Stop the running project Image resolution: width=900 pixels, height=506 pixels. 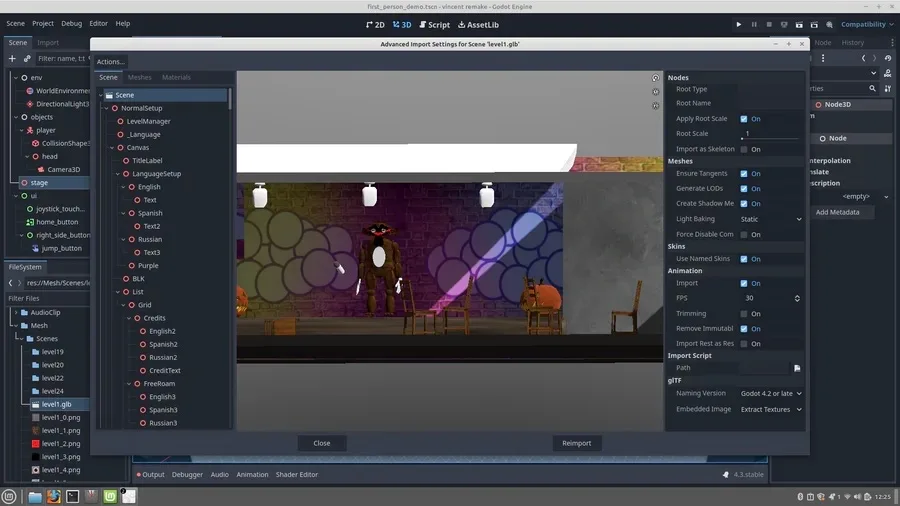(x=769, y=25)
